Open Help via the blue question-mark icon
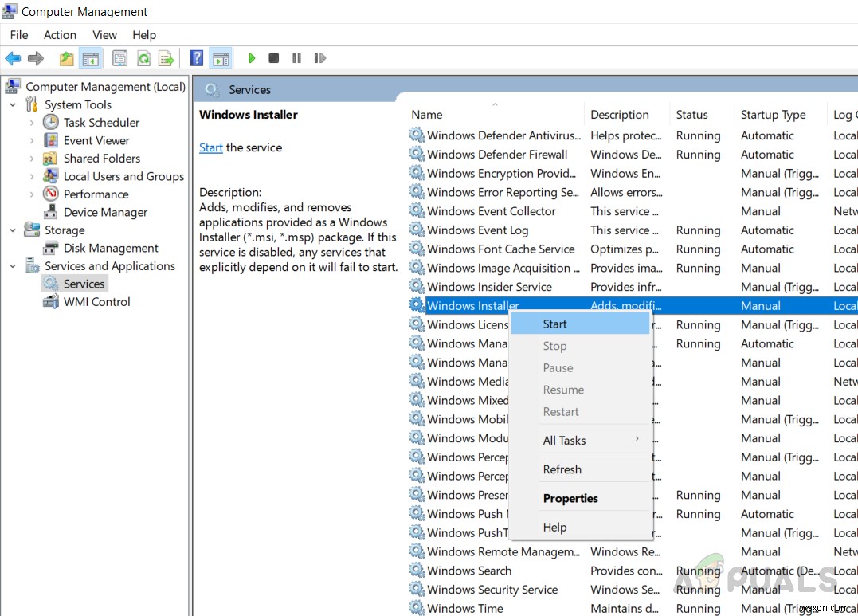858x616 pixels. [x=197, y=58]
